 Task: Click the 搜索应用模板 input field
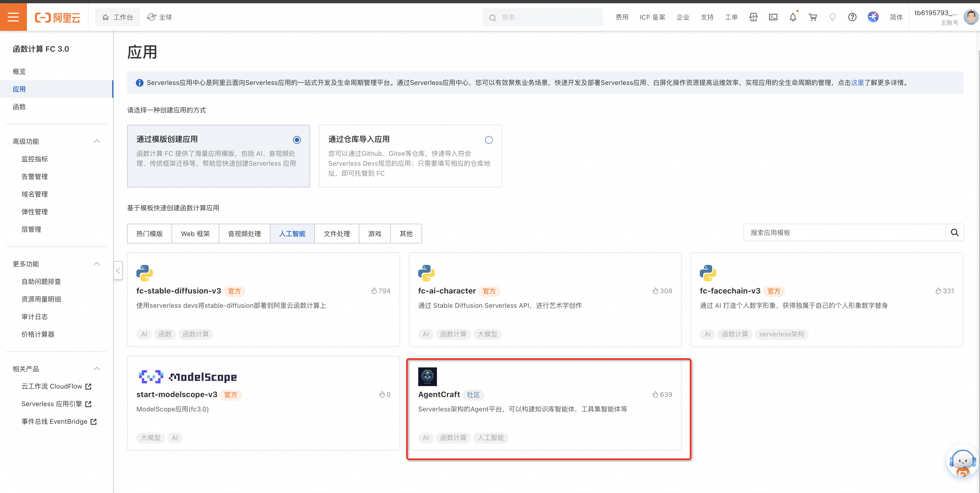point(844,233)
